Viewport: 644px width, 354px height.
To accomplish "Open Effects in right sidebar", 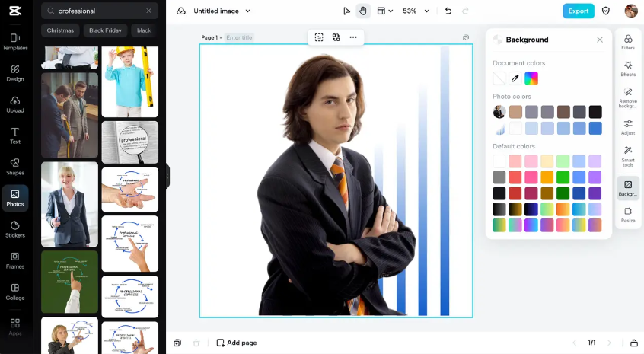I will (x=628, y=69).
